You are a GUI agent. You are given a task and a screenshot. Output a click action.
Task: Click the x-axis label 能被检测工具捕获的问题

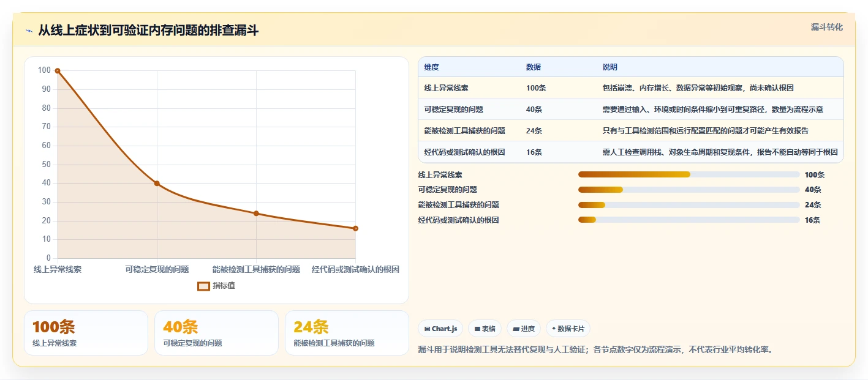click(256, 269)
